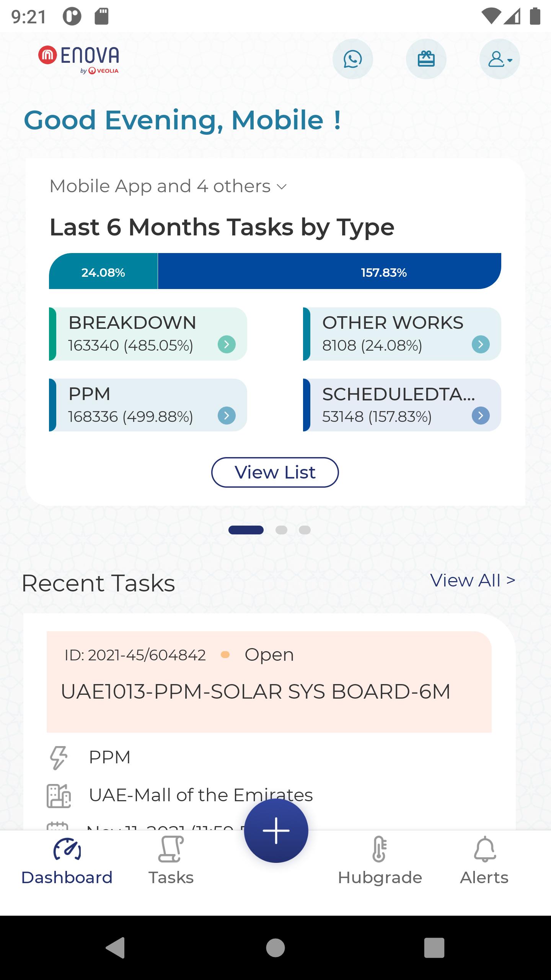The image size is (551, 980).
Task: Click the View List button
Action: [275, 472]
